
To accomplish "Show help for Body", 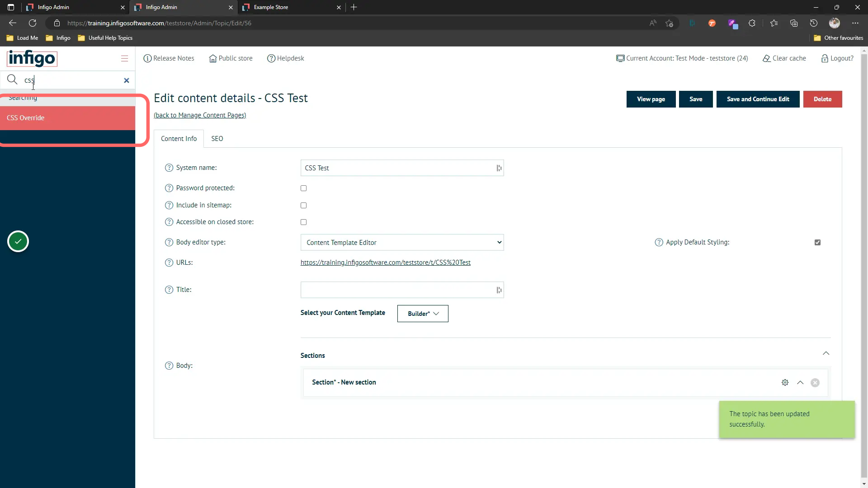I will [x=169, y=366].
